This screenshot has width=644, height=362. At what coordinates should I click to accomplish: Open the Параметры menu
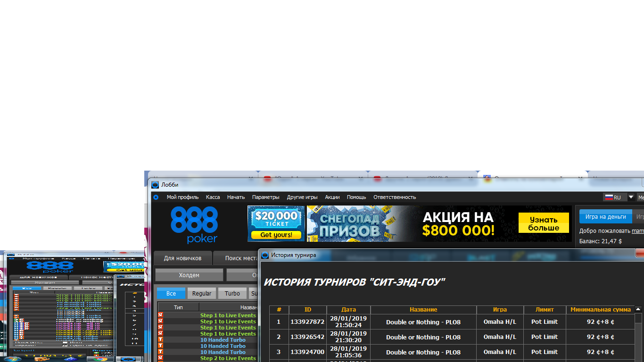click(x=265, y=197)
